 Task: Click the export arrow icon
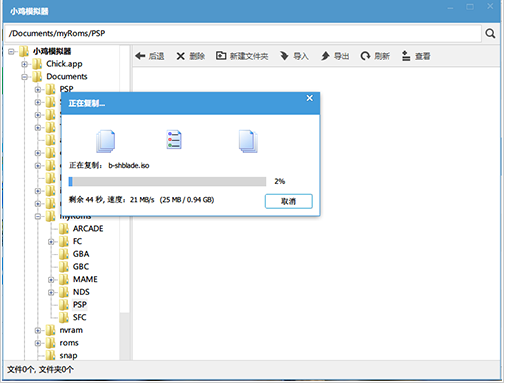[325, 56]
